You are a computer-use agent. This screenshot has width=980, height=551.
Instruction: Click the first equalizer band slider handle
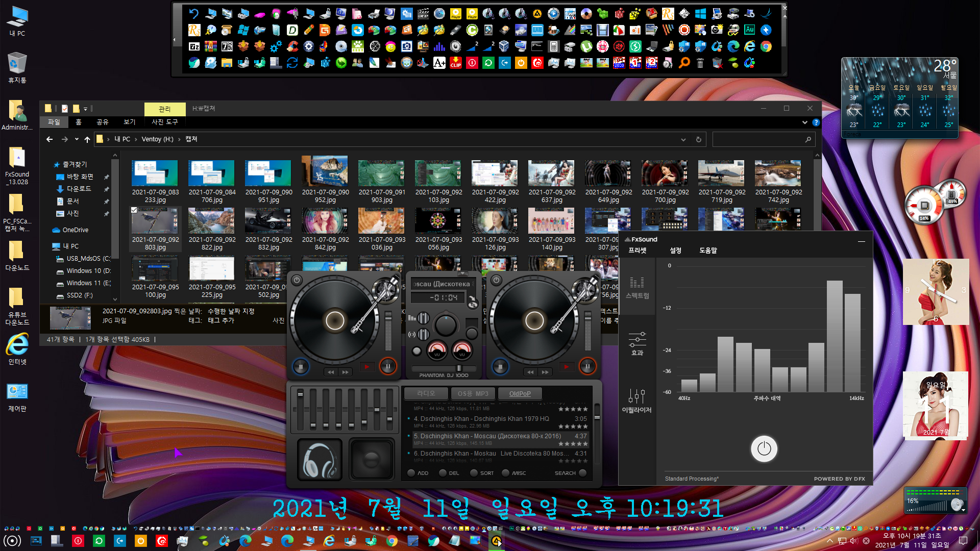[x=300, y=394]
